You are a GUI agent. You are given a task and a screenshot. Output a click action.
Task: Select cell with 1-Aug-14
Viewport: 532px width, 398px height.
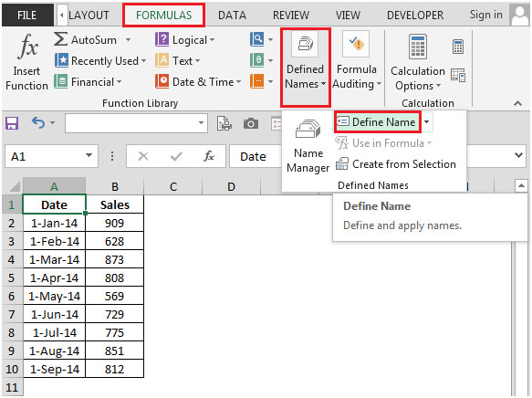click(54, 351)
